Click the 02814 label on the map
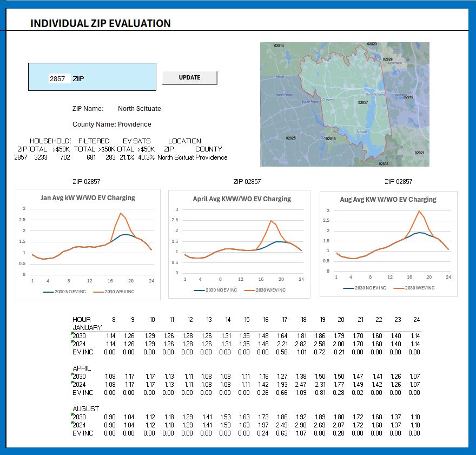Viewport: 476px width, 455px height. [279, 46]
